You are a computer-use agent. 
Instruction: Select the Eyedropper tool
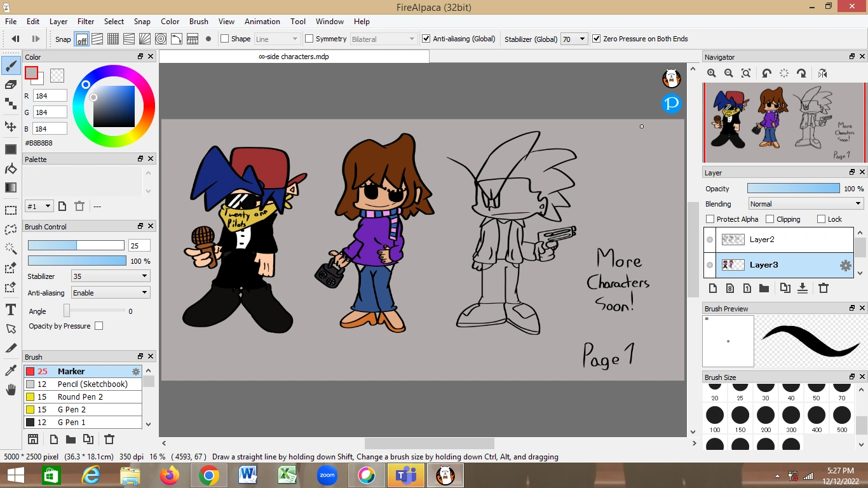[x=10, y=369]
